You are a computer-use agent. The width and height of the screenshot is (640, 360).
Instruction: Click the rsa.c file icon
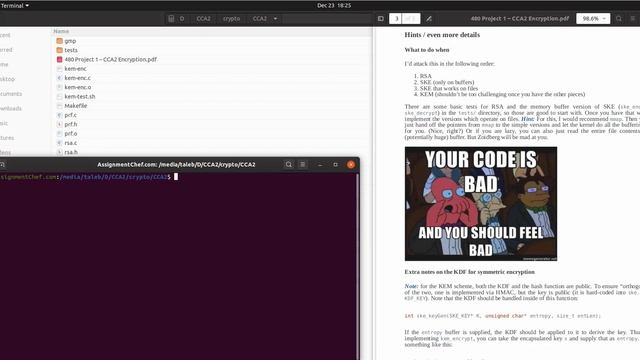point(60,143)
